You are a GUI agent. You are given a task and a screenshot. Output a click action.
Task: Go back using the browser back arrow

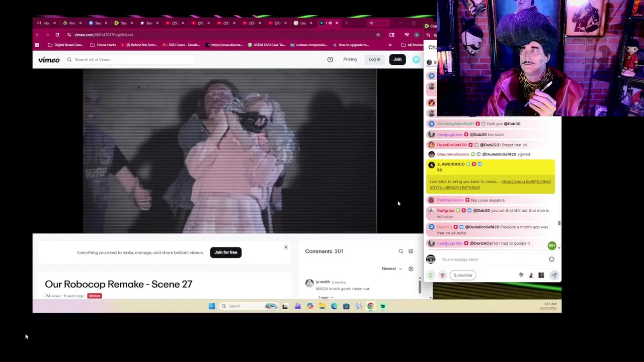pyautogui.click(x=37, y=35)
